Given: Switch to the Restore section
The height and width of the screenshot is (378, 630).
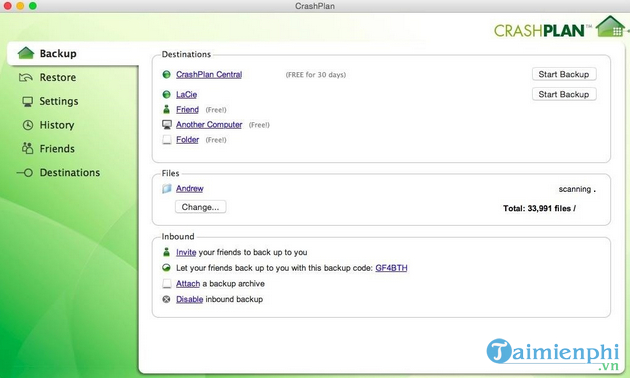Looking at the screenshot, I should [x=57, y=77].
